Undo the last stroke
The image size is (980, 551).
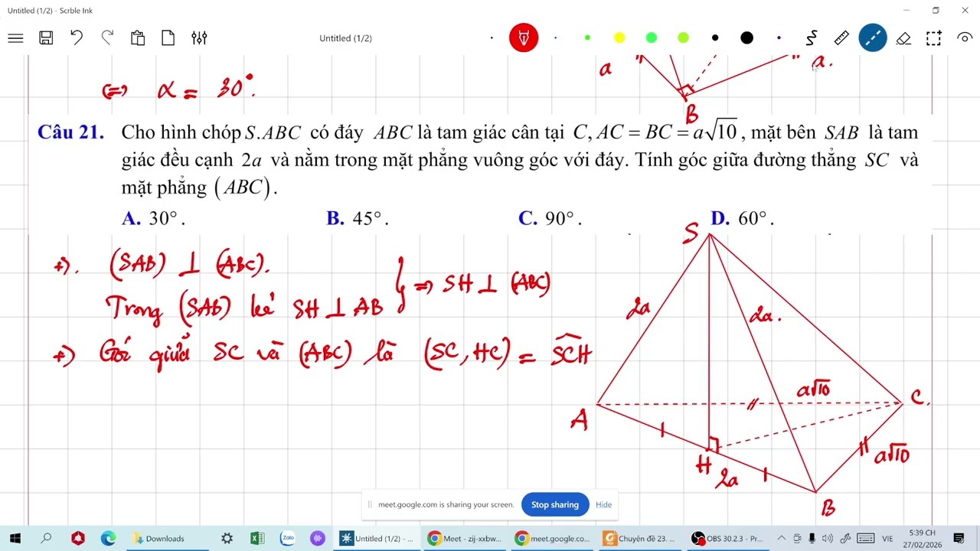[77, 38]
